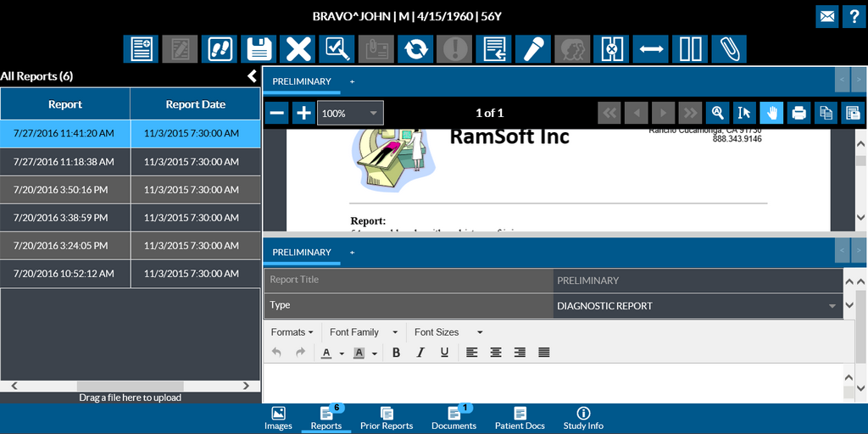Toggle underline formatting

[x=444, y=353]
